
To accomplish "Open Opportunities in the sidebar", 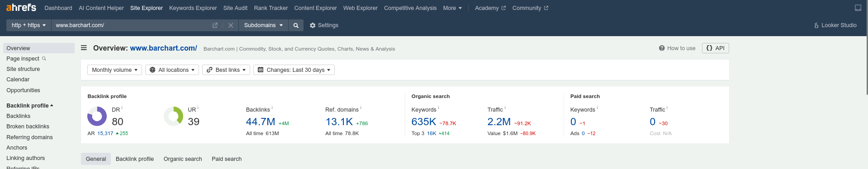I will pos(23,90).
